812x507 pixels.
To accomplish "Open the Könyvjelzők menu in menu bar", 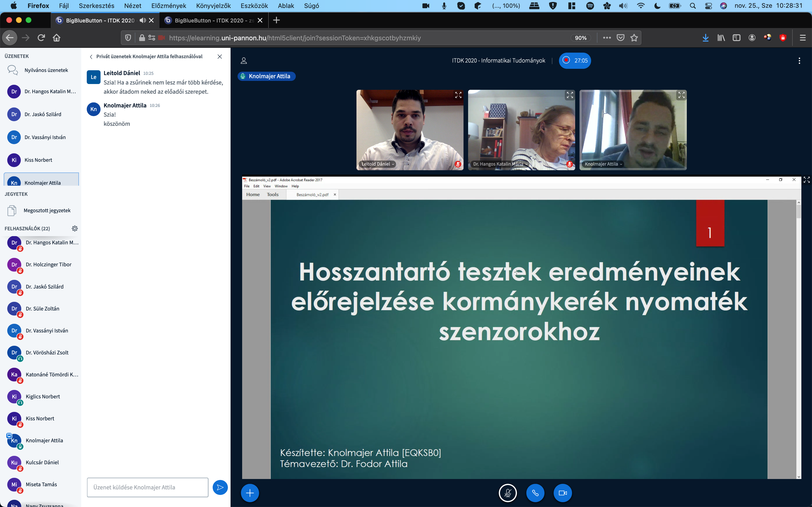I will (x=213, y=6).
